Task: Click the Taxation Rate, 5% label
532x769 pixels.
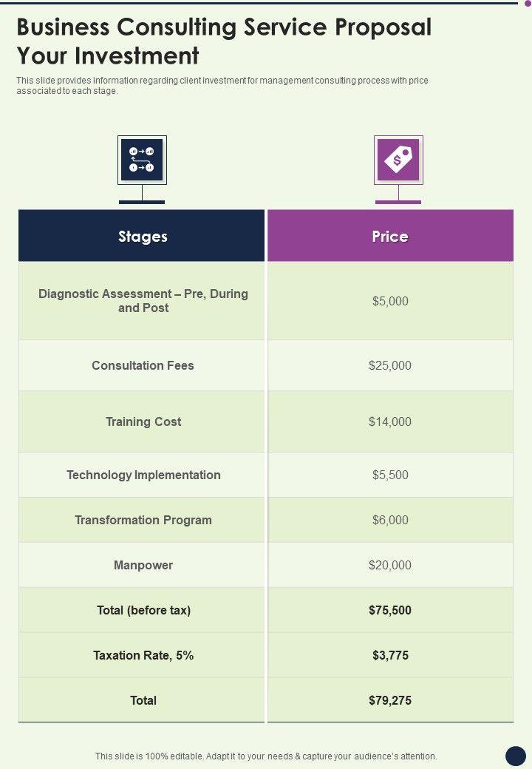Action: (143, 655)
